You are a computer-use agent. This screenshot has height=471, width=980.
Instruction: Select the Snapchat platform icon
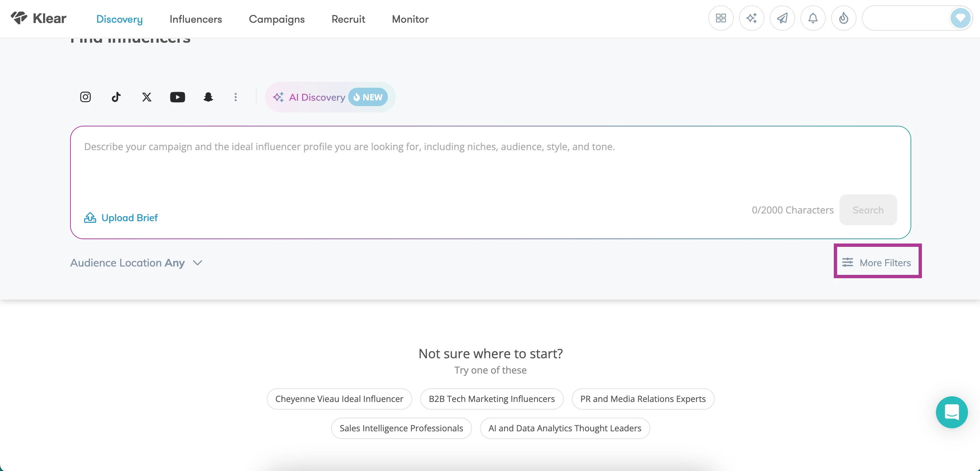208,97
